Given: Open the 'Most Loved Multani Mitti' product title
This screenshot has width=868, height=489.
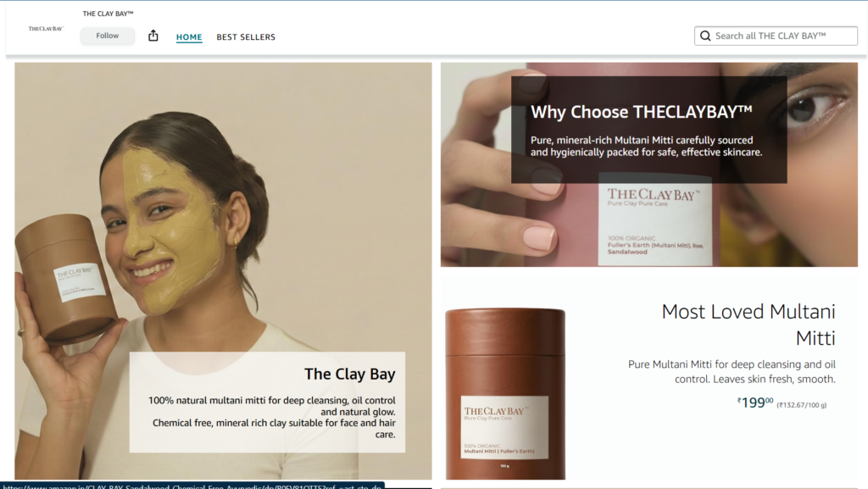Looking at the screenshot, I should [x=748, y=325].
